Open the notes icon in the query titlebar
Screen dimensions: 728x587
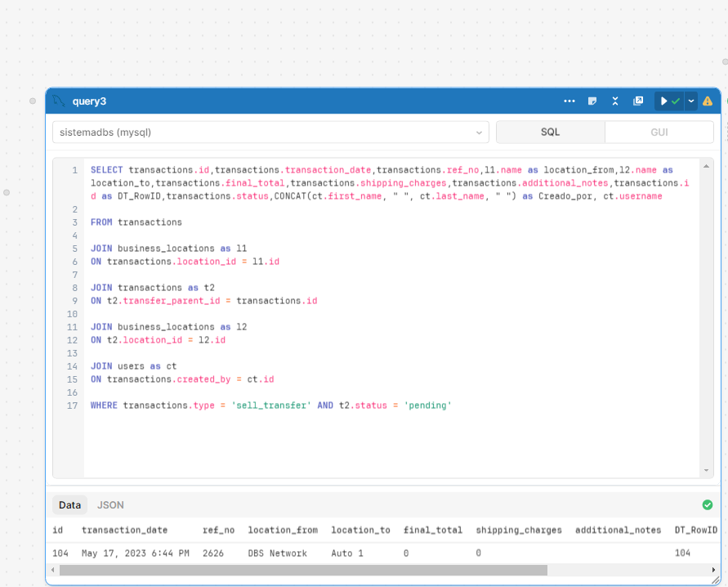[x=592, y=101]
